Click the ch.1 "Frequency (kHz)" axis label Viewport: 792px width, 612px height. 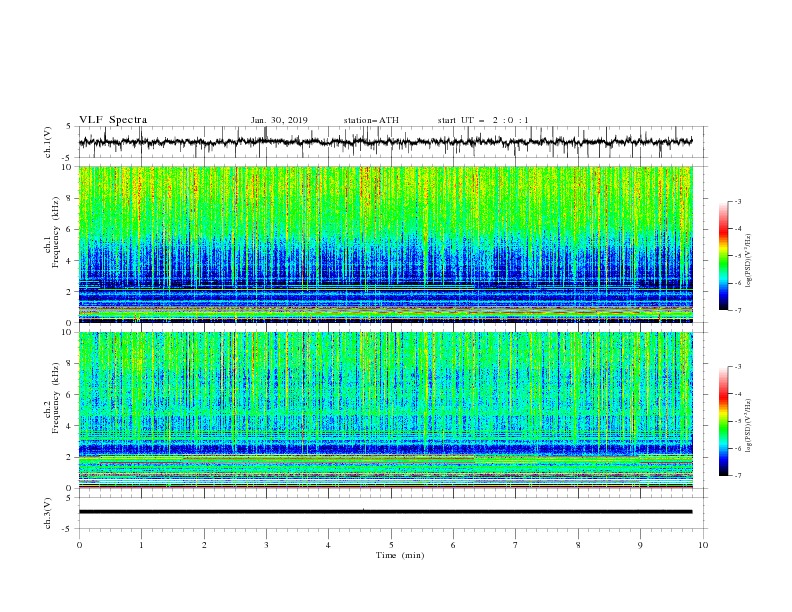(x=54, y=232)
